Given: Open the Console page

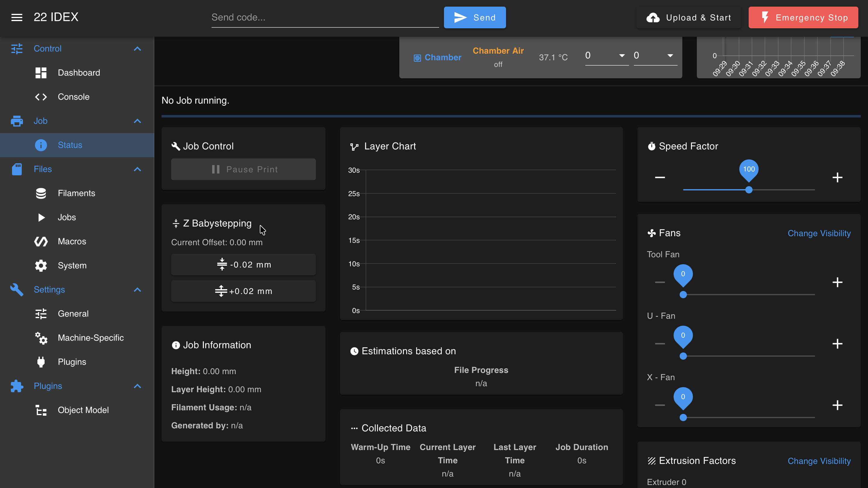Looking at the screenshot, I should point(77,97).
